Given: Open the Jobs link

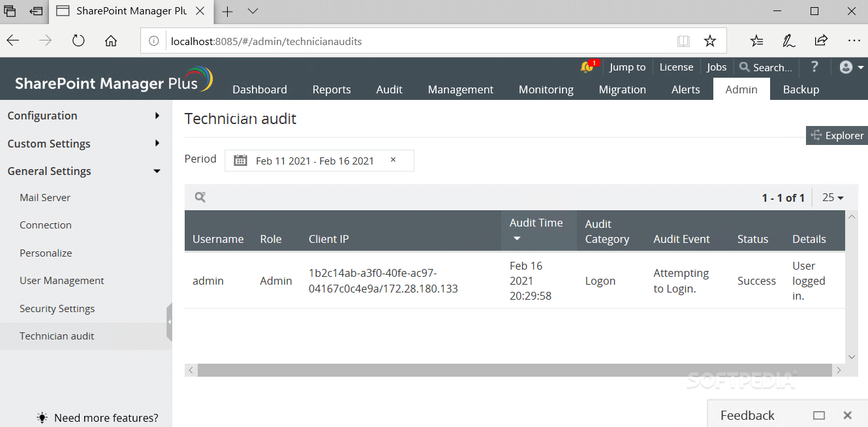Looking at the screenshot, I should point(717,67).
